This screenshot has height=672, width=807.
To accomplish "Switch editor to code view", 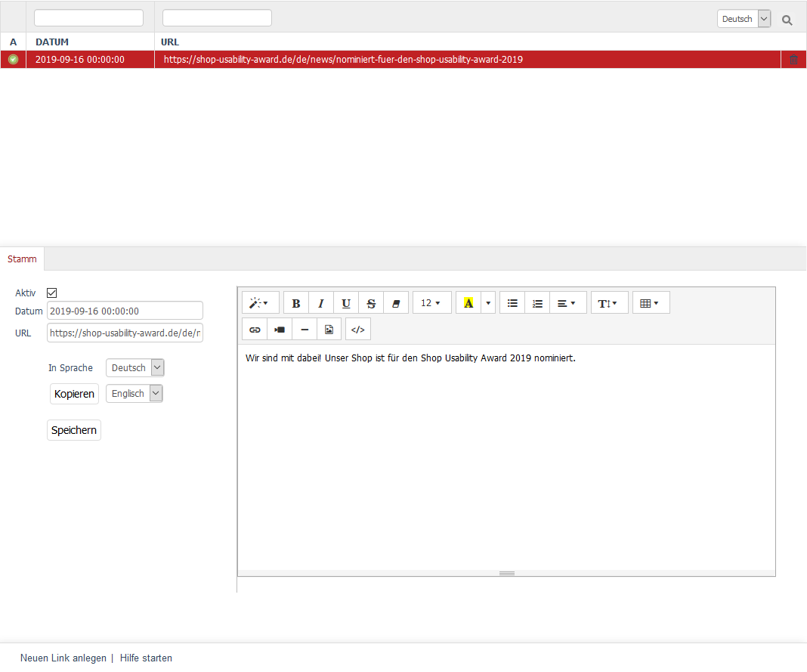I will (358, 330).
